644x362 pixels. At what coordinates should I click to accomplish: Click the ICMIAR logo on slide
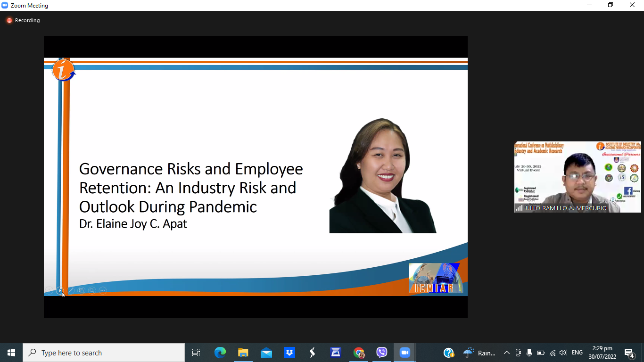(x=436, y=279)
